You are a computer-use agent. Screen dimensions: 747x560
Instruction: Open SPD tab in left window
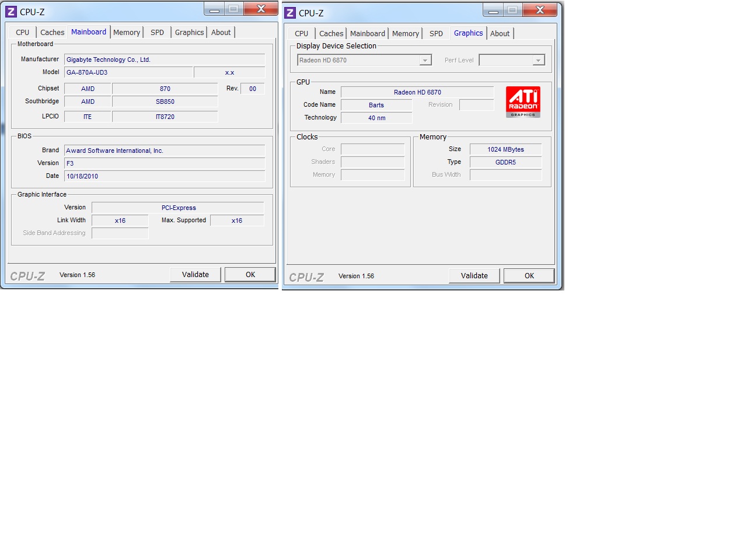pyautogui.click(x=158, y=33)
